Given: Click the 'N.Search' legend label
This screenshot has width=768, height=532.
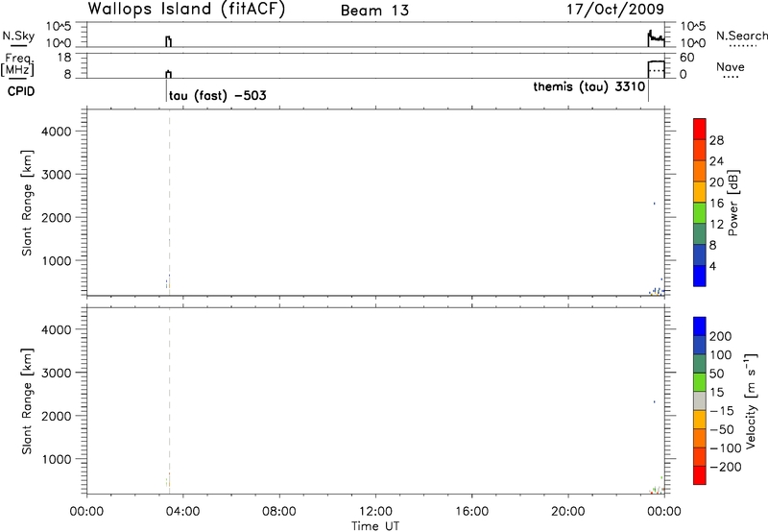Looking at the screenshot, I should (x=741, y=36).
